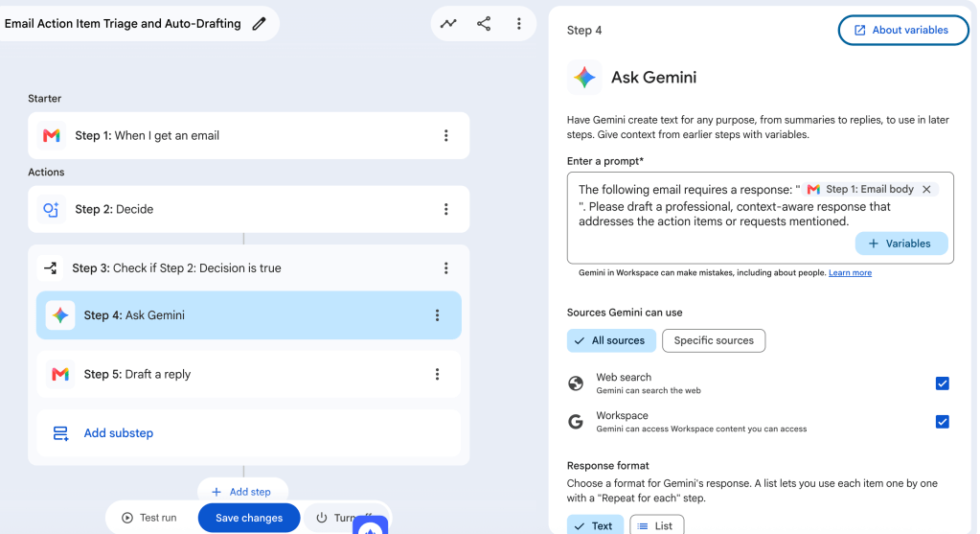The height and width of the screenshot is (534, 980).
Task: Open the three-dot menu for Step 1
Action: 445,136
